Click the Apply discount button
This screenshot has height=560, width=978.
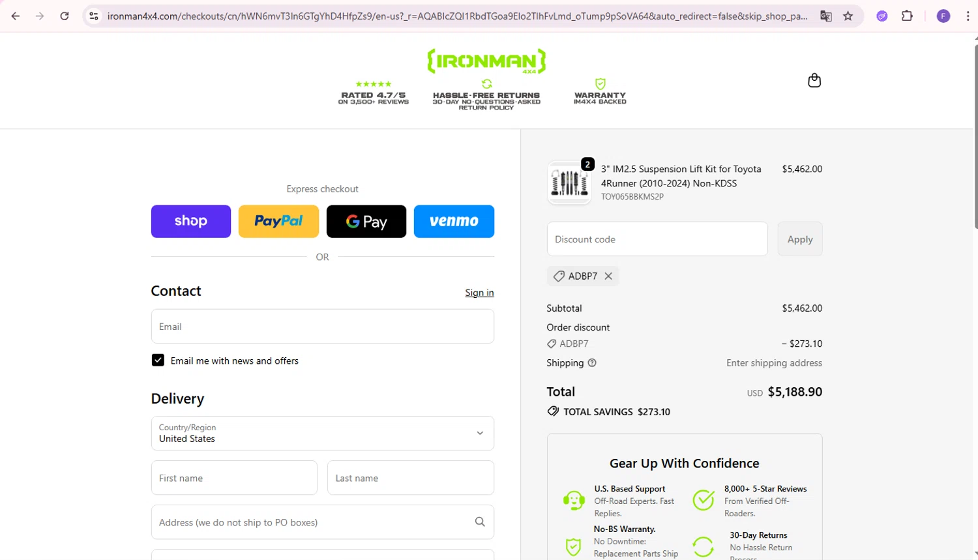pyautogui.click(x=800, y=239)
